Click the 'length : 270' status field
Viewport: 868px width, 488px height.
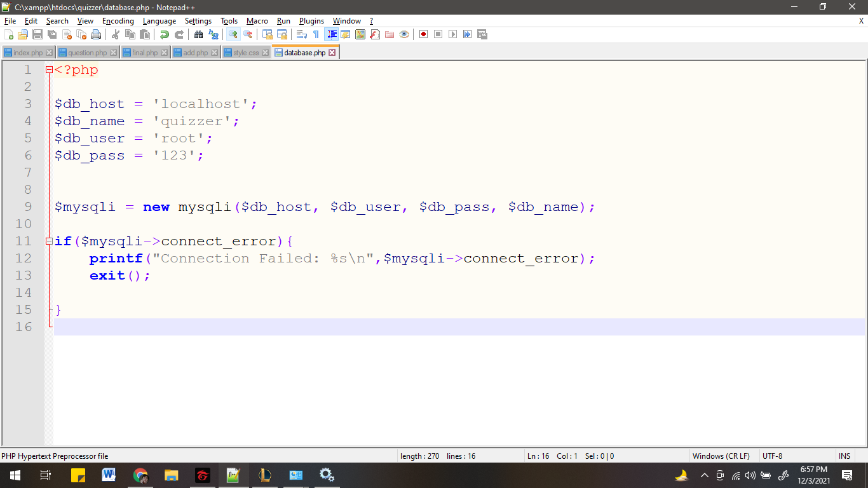click(x=419, y=456)
